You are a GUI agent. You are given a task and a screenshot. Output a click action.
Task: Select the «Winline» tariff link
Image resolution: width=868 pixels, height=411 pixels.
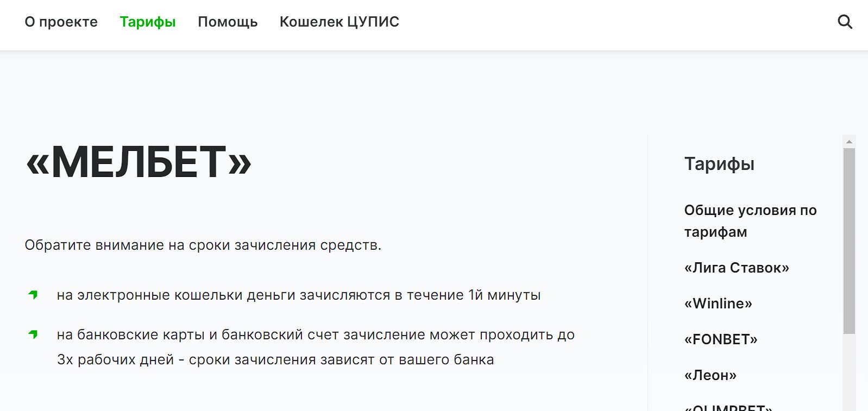718,303
